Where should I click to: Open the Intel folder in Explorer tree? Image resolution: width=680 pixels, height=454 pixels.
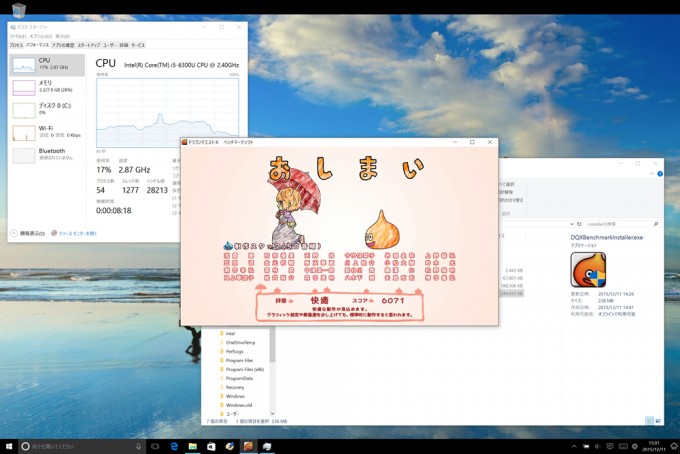(228, 333)
